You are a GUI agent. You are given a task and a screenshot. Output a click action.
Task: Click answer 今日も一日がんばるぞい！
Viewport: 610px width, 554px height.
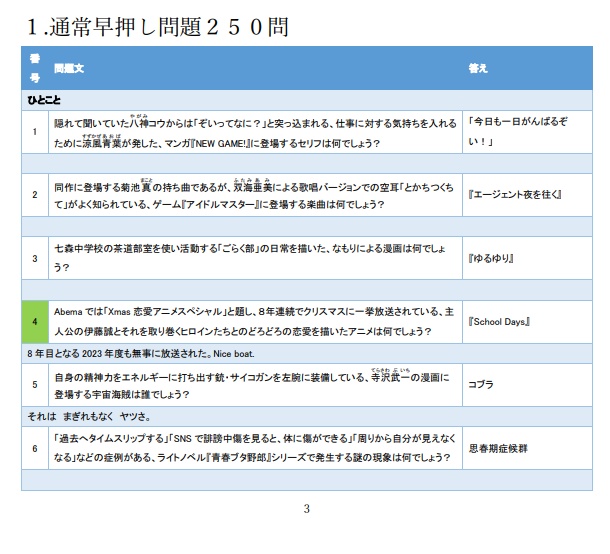pyautogui.click(x=518, y=131)
